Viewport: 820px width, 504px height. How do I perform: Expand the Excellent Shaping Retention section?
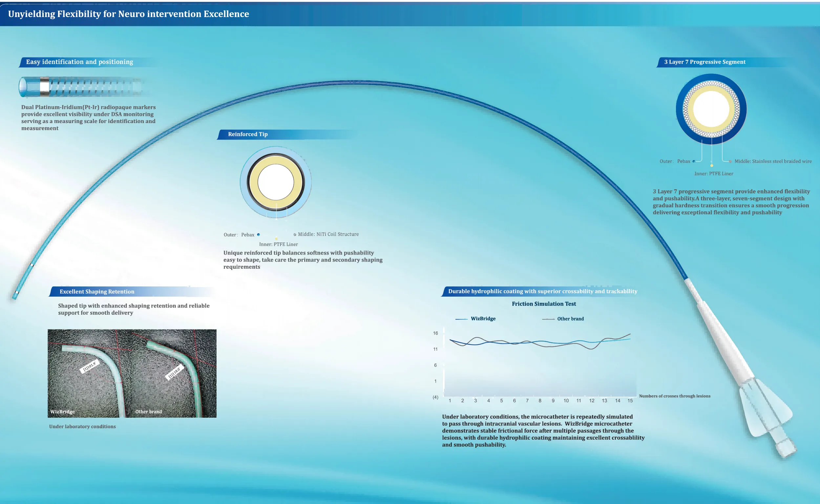(x=97, y=291)
